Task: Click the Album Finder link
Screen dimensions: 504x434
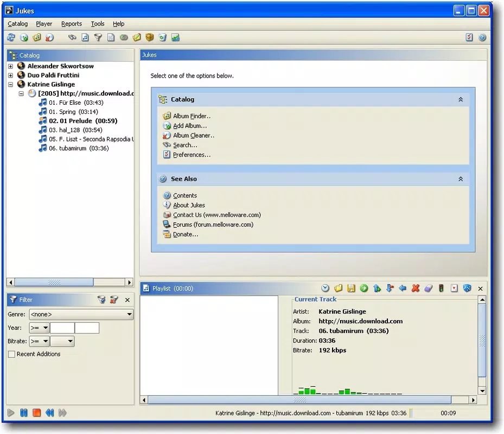Action: click(x=192, y=116)
